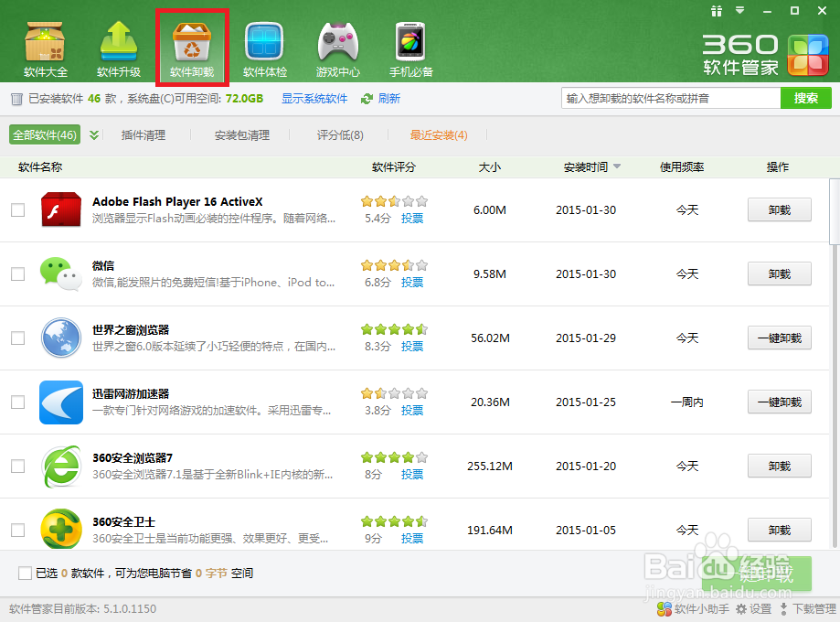Open the 手机必备 phone essentials icon
The width and height of the screenshot is (840, 622).
click(x=411, y=48)
